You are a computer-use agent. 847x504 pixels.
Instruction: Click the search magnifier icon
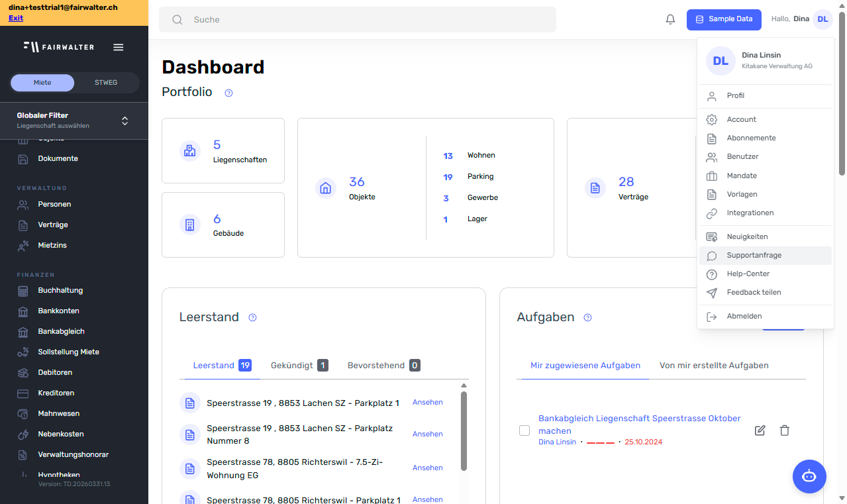point(177,19)
